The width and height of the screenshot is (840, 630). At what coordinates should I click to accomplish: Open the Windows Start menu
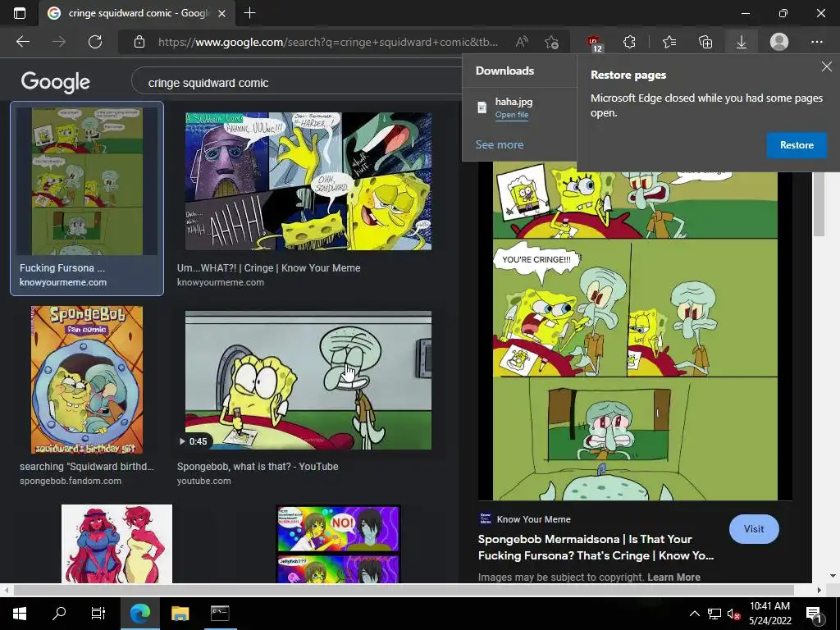(x=20, y=614)
